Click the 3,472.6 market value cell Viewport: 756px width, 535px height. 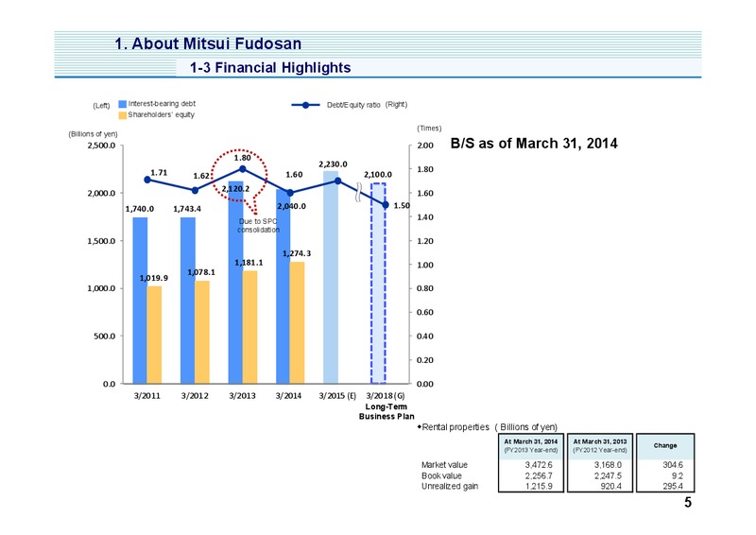(x=539, y=465)
